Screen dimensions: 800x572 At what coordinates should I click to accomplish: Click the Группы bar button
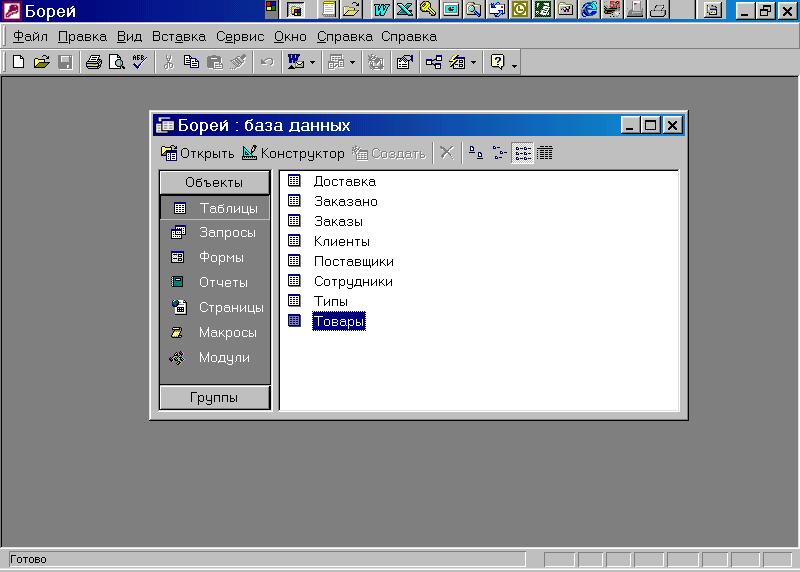pyautogui.click(x=214, y=397)
